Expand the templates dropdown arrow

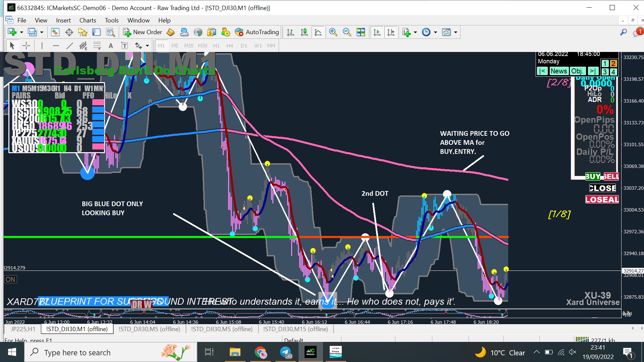[455, 32]
